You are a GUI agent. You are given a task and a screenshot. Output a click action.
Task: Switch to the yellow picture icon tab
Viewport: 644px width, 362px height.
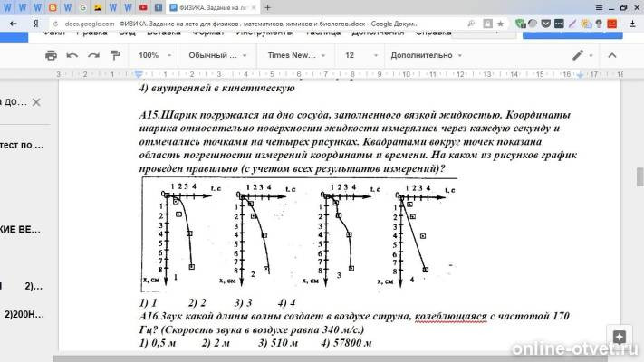[x=98, y=7]
